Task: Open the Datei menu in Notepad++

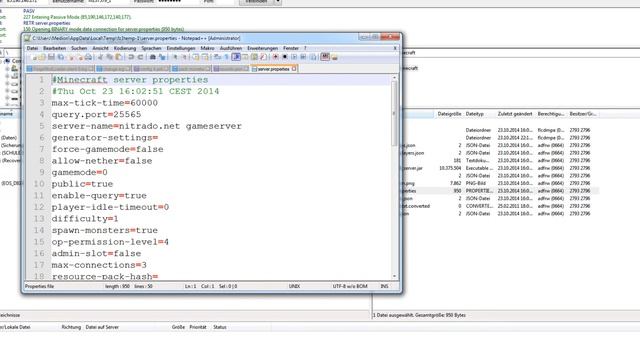Action: click(x=32, y=48)
